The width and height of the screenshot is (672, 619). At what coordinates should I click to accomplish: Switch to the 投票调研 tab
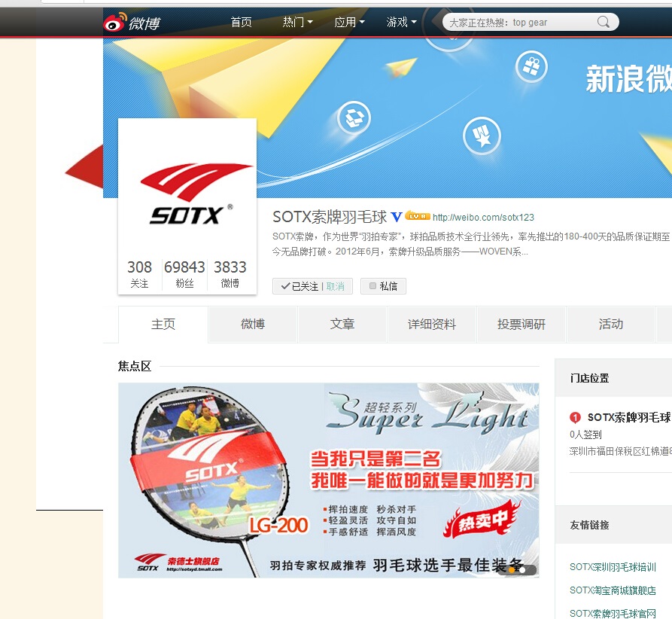point(521,325)
